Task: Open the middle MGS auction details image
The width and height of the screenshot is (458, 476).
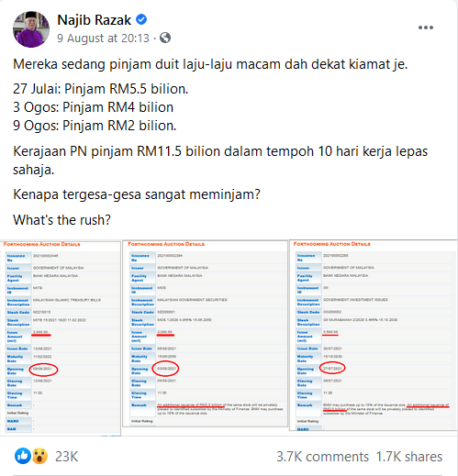Action: (205, 334)
